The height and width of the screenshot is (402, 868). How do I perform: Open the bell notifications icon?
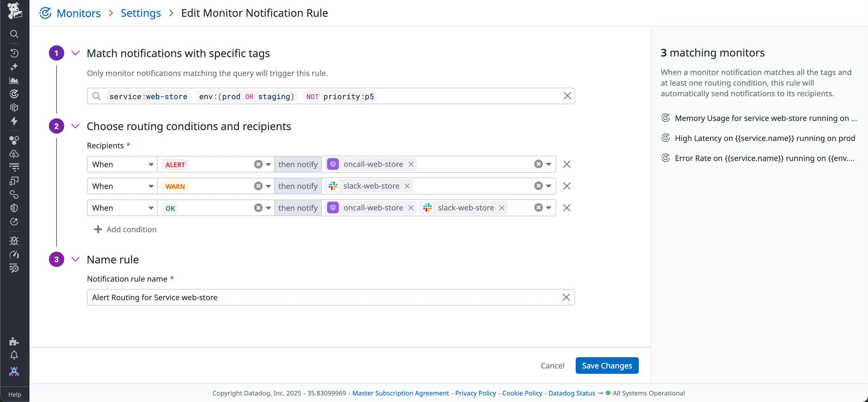tap(14, 355)
